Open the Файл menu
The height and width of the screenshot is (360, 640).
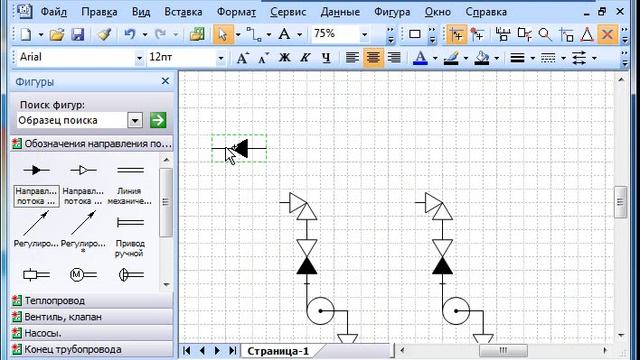[53, 12]
